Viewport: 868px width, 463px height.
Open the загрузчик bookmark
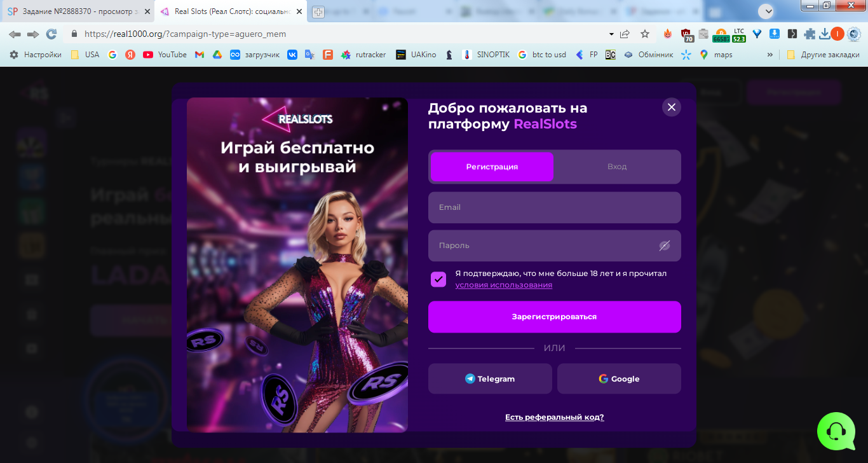[x=255, y=55]
